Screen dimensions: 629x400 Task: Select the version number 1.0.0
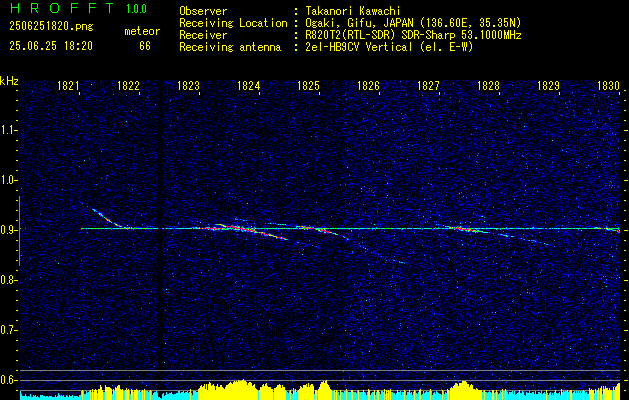pyautogui.click(x=136, y=8)
